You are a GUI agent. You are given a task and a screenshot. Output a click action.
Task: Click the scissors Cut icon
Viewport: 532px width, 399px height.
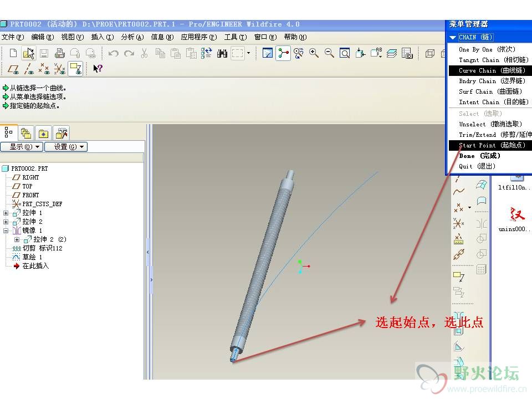click(x=144, y=53)
